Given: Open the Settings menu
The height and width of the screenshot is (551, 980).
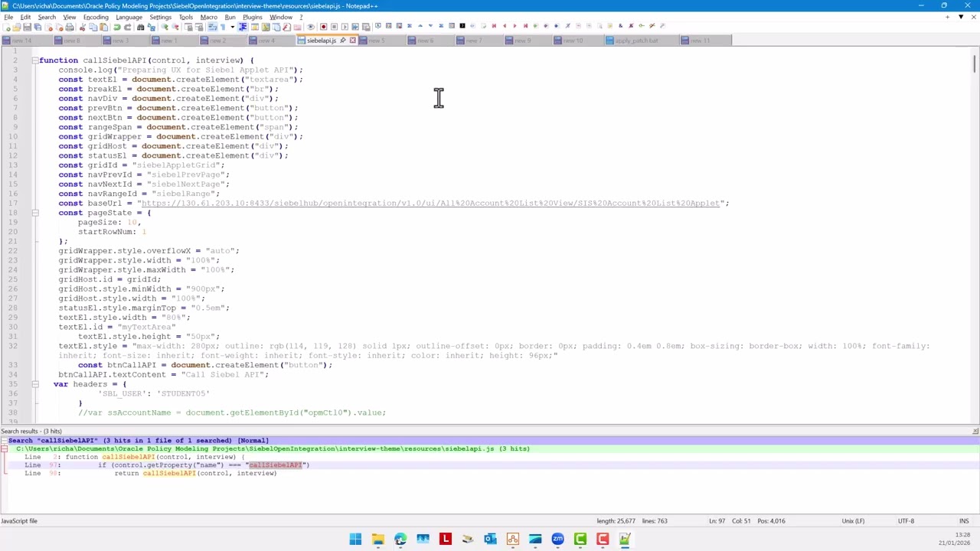Looking at the screenshot, I should click(160, 17).
